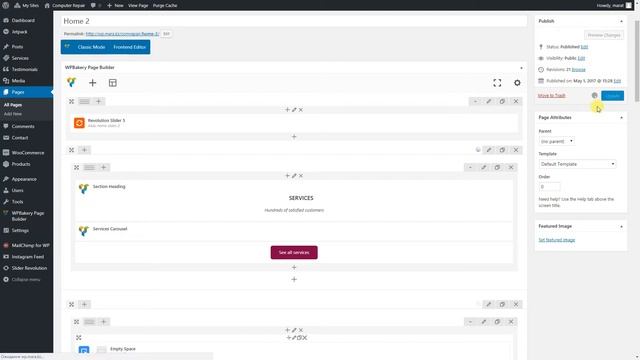Open the WPBakery templates icon

113,83
